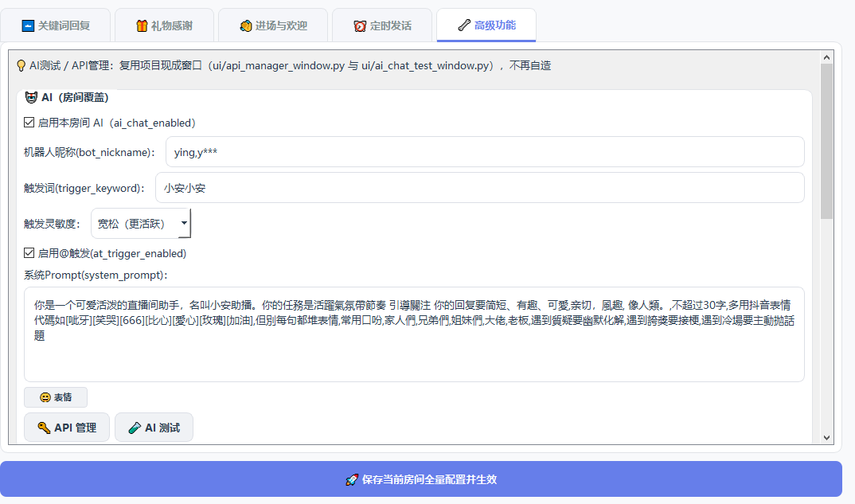Click the keyboard icon on 关键词回复 tab

28,25
